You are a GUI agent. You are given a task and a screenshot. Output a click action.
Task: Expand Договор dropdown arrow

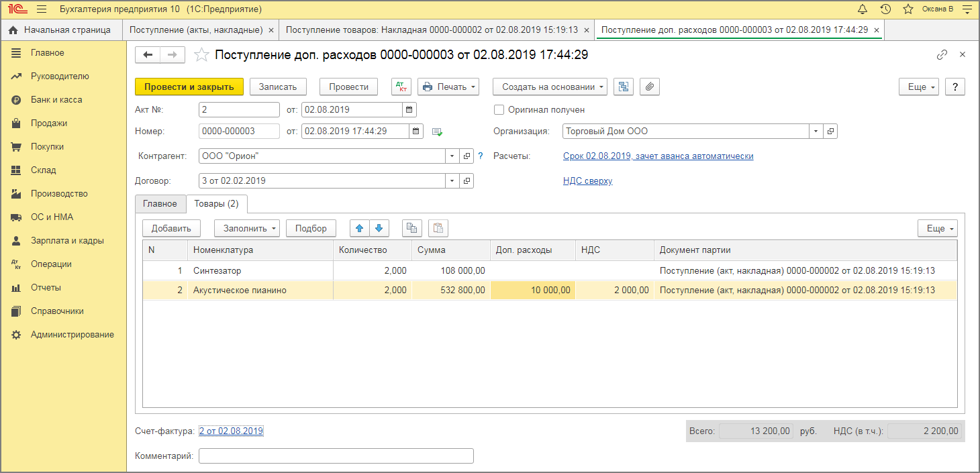point(452,181)
